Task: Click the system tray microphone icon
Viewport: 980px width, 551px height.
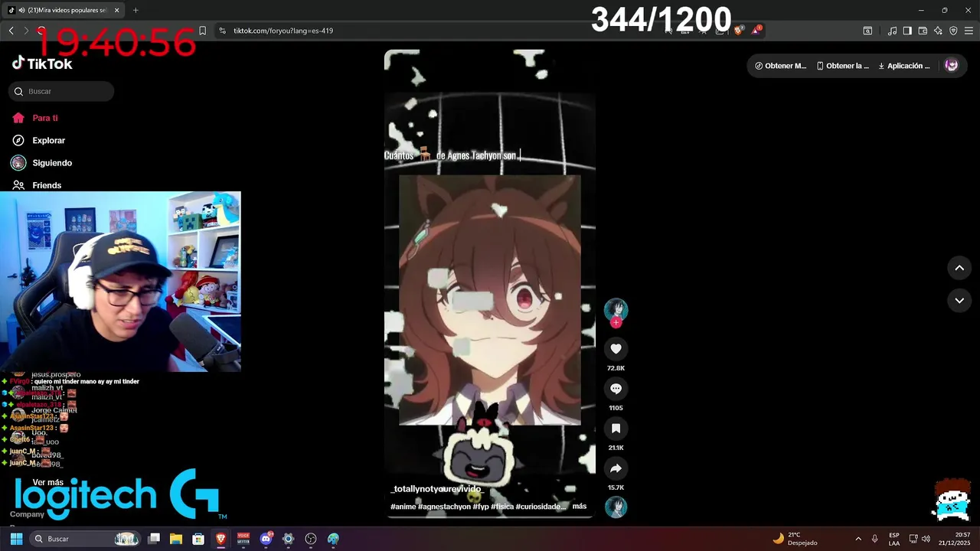Action: tap(875, 539)
